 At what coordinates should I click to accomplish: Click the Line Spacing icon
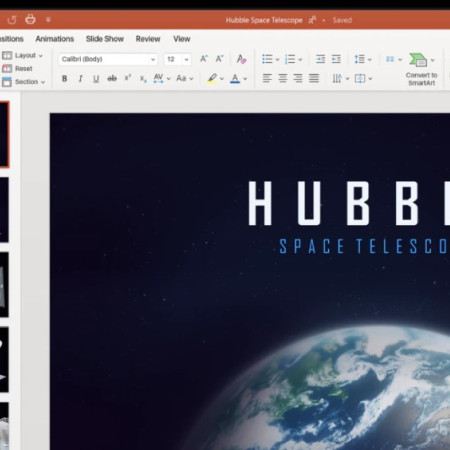point(359,59)
